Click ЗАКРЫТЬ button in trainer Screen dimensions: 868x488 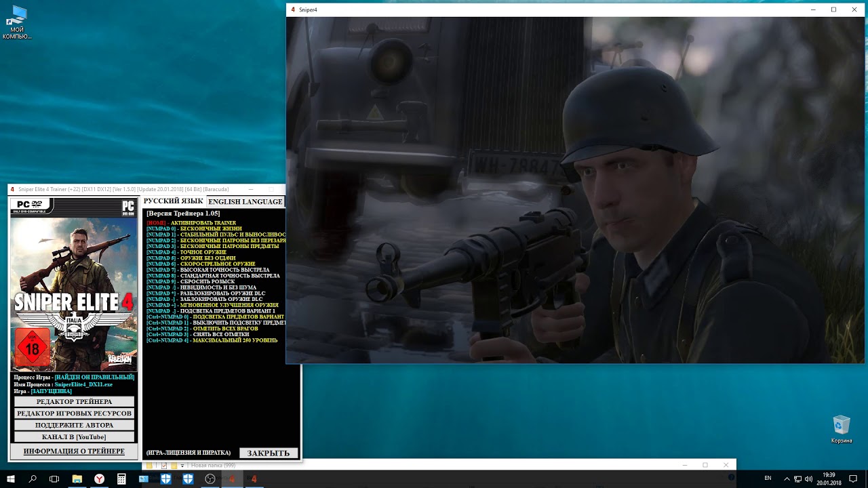click(x=269, y=453)
